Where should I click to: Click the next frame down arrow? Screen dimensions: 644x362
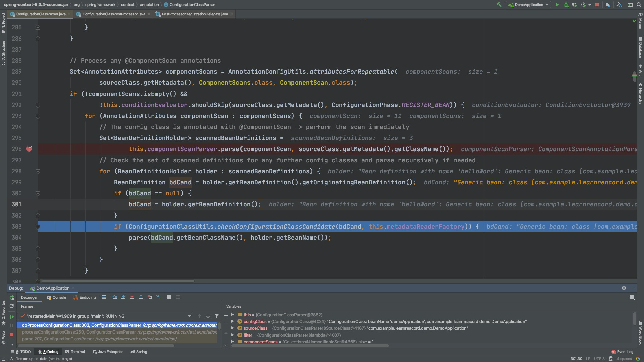[x=208, y=316]
